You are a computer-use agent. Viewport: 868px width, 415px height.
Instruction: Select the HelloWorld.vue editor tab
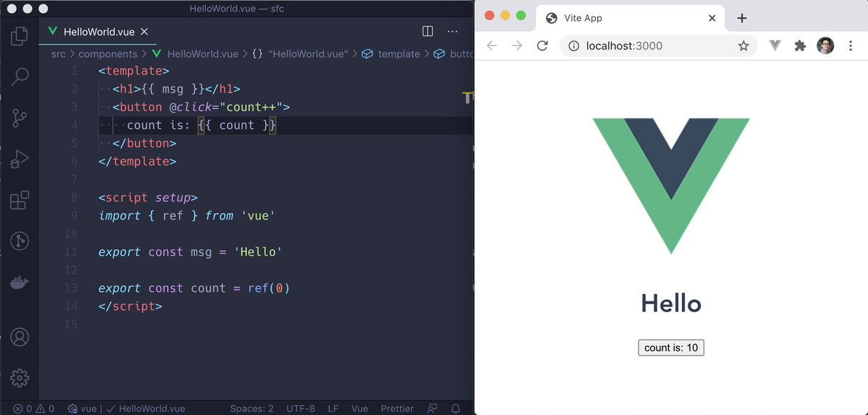tap(98, 32)
